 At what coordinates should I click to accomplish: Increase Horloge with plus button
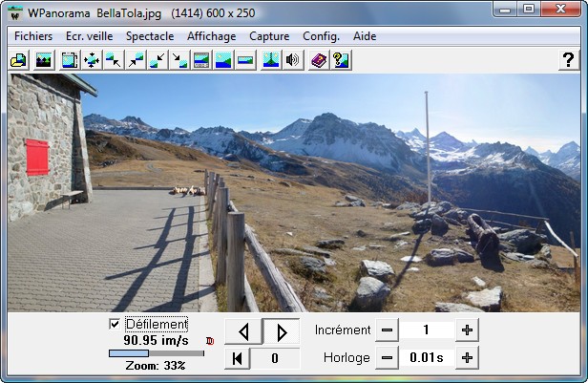click(x=468, y=358)
